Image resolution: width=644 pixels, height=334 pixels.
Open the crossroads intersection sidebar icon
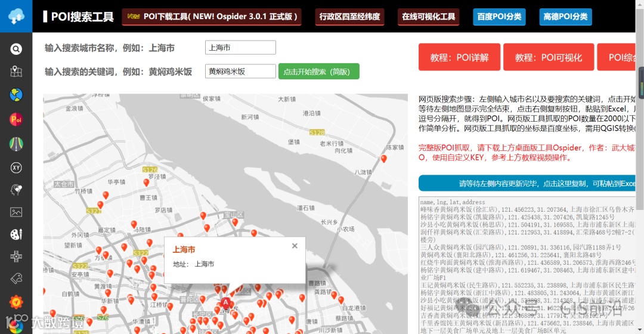[x=16, y=256]
